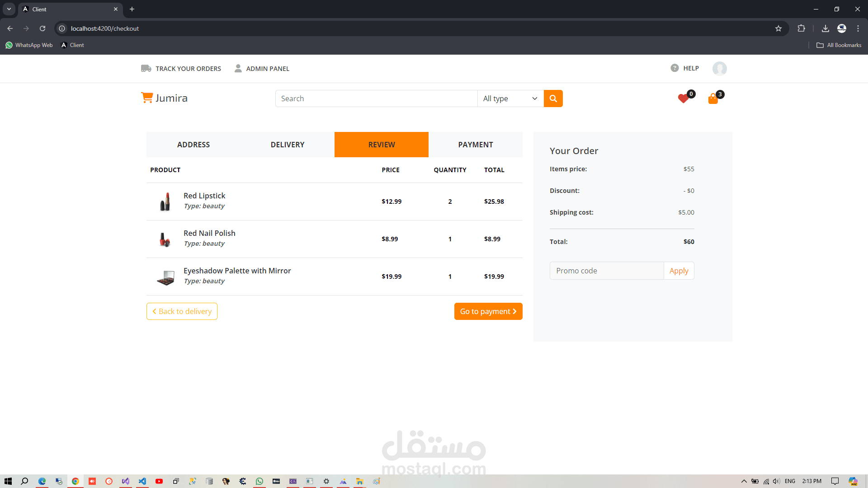Open browser extensions puzzle icon
This screenshot has width=868, height=488.
pyautogui.click(x=801, y=28)
